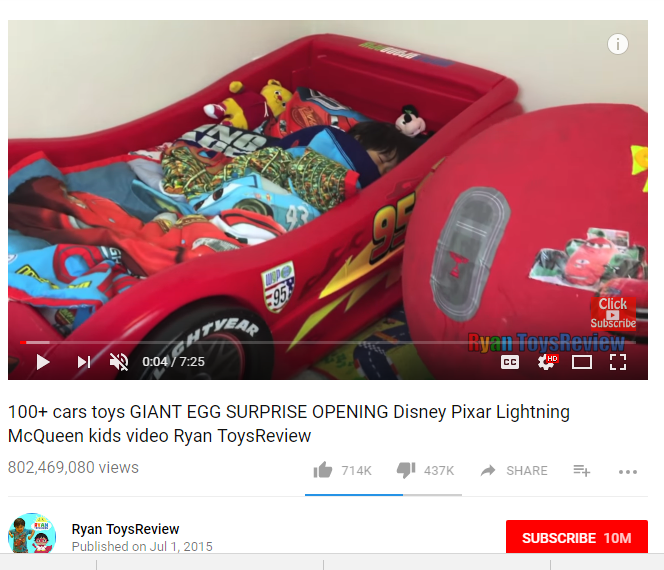Open the Ryan ToysReview channel name link
The height and width of the screenshot is (570, 664).
[x=125, y=529]
